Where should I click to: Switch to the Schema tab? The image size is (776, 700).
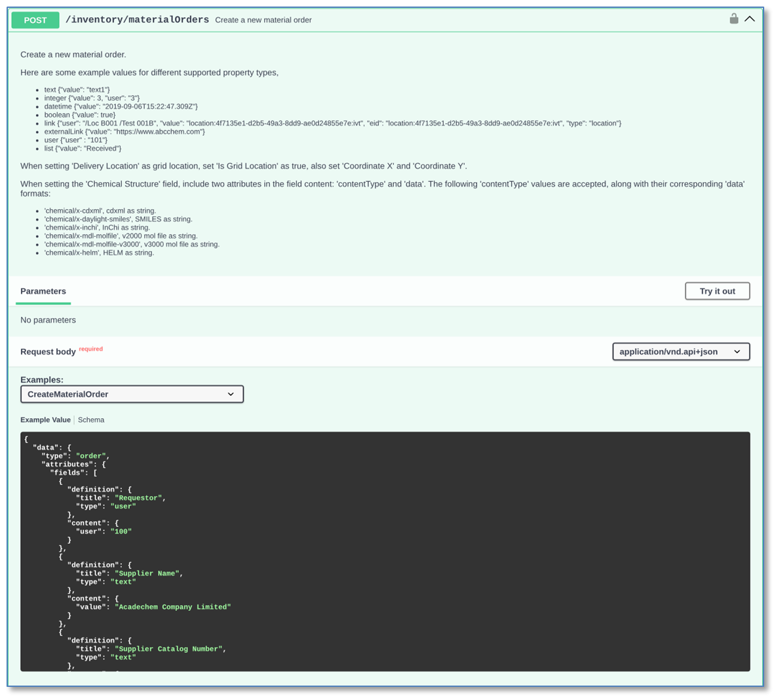(91, 419)
